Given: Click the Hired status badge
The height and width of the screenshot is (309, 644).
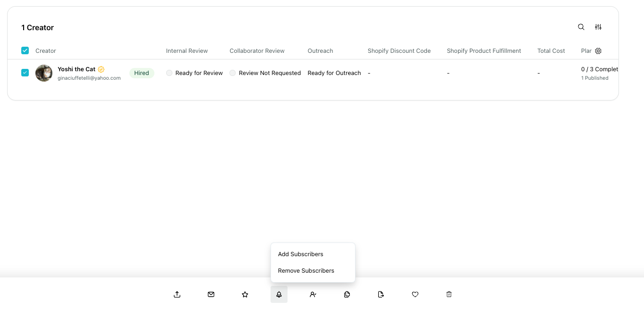Looking at the screenshot, I should click(x=142, y=73).
